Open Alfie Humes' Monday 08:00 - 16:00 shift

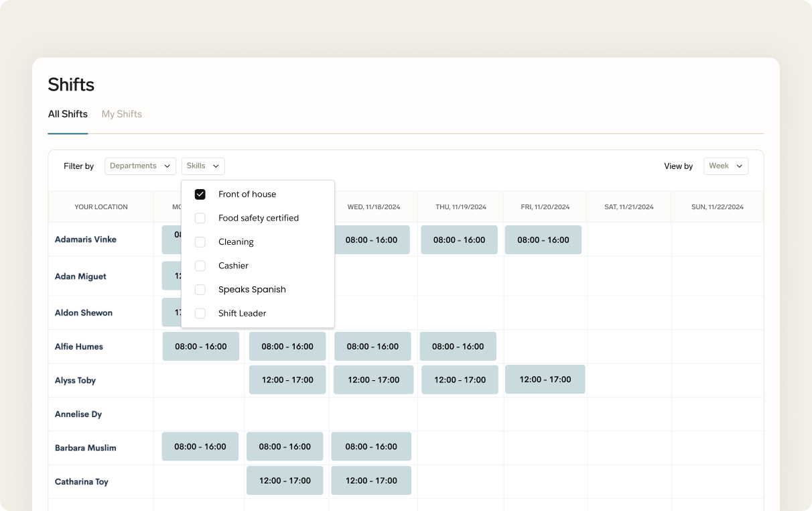pos(201,347)
